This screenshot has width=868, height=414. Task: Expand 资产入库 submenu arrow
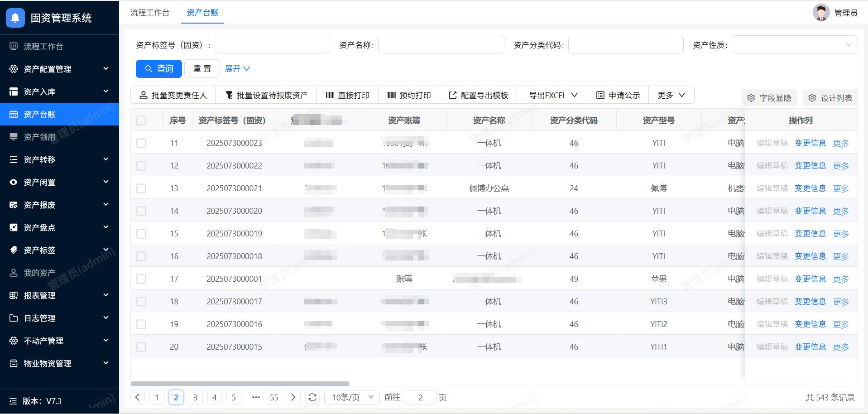point(106,91)
